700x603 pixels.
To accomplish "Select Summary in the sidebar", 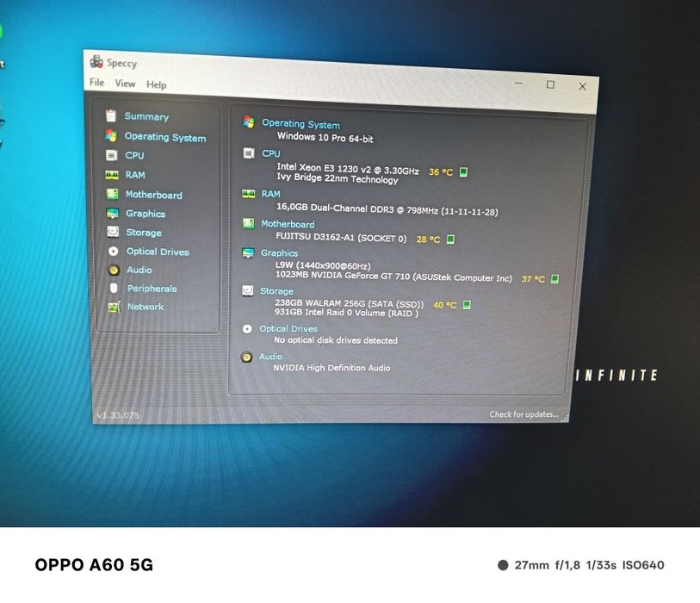I will click(x=146, y=116).
